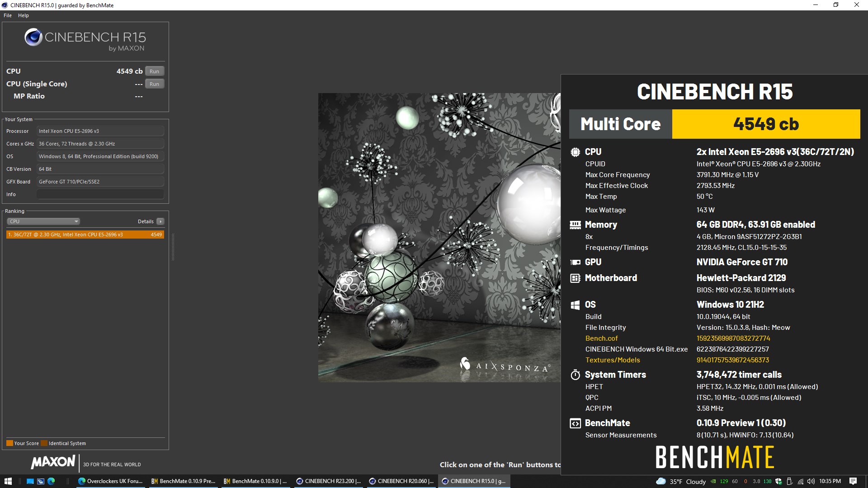
Task: Click the BenchMate code-bracket icon
Action: 575,423
